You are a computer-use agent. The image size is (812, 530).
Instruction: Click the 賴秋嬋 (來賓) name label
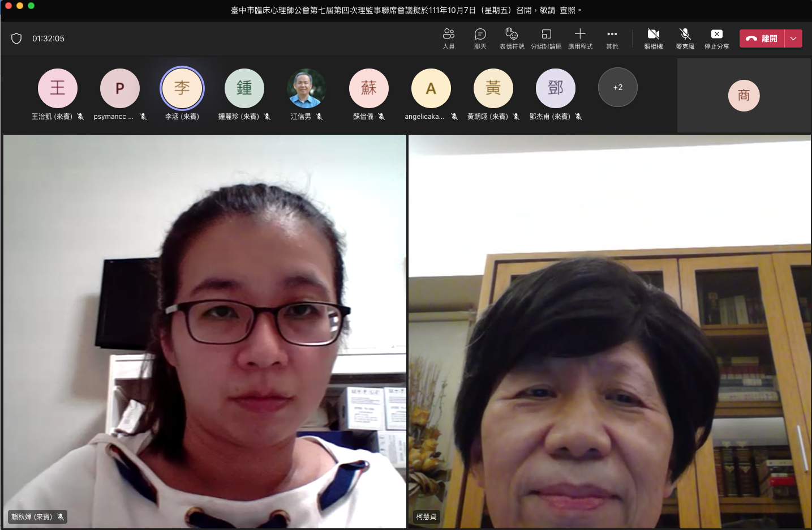pyautogui.click(x=32, y=517)
